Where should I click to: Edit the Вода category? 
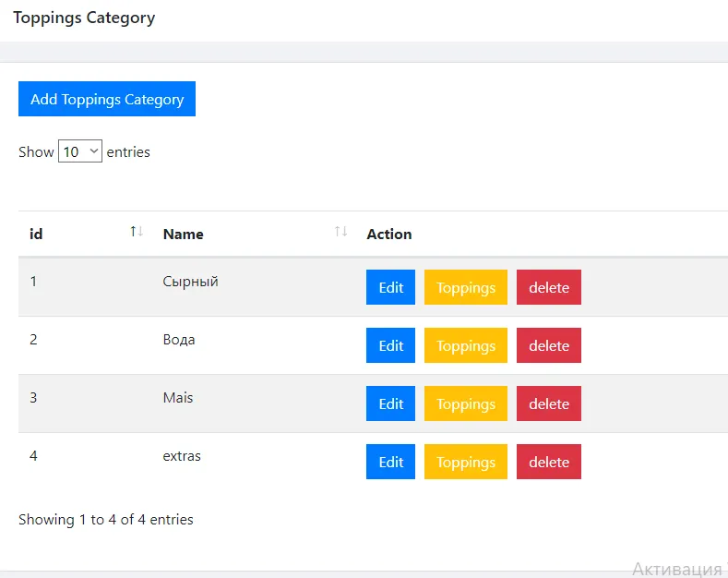[x=390, y=345]
